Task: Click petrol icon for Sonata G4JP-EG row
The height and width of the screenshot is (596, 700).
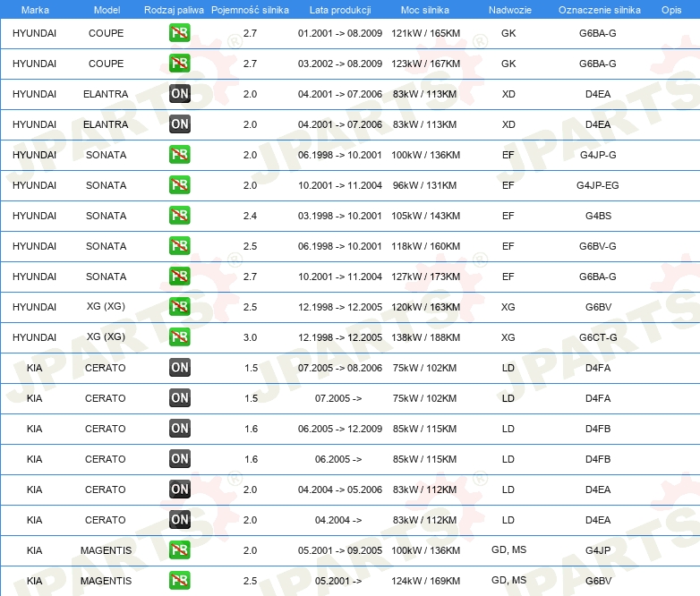Action: pyautogui.click(x=179, y=185)
